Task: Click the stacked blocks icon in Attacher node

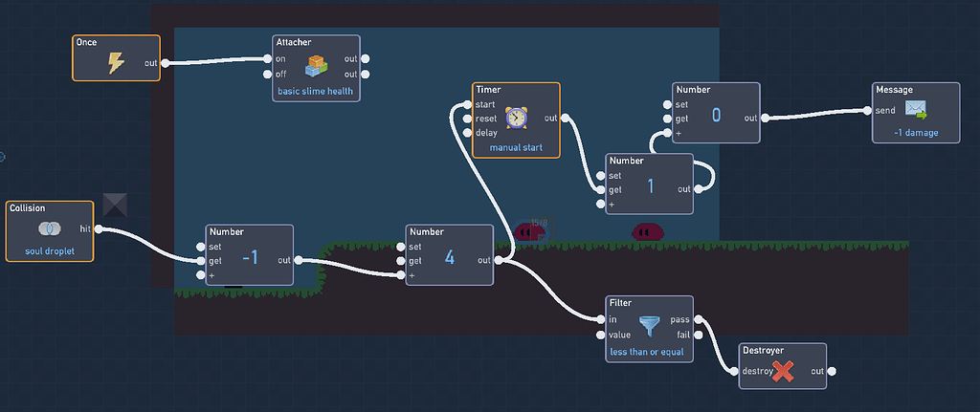Action: [x=316, y=66]
